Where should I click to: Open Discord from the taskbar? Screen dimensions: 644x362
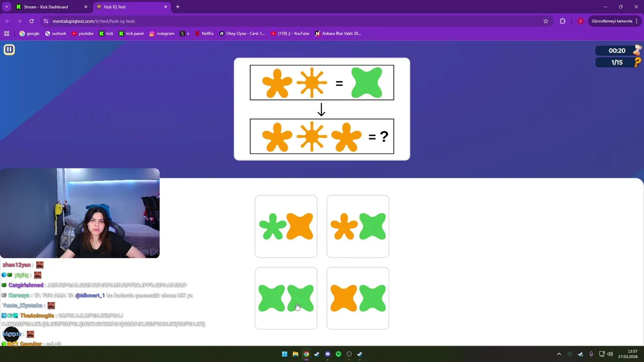pos(328,354)
